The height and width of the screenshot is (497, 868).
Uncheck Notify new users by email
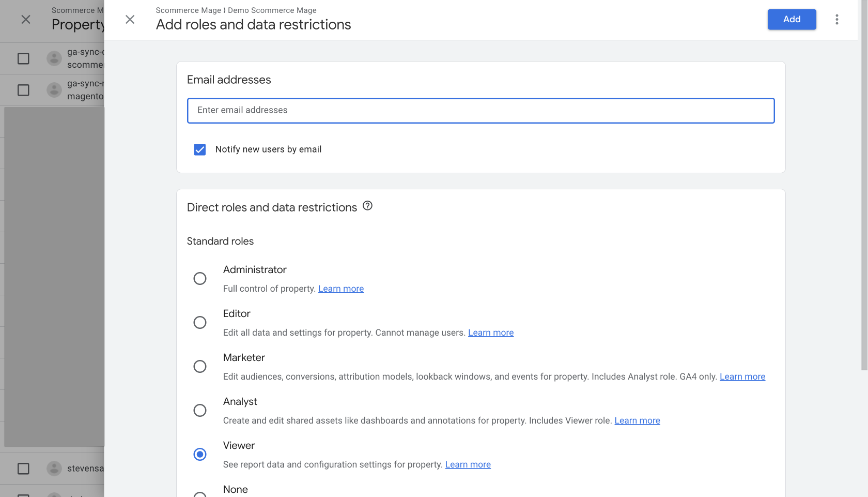coord(200,149)
